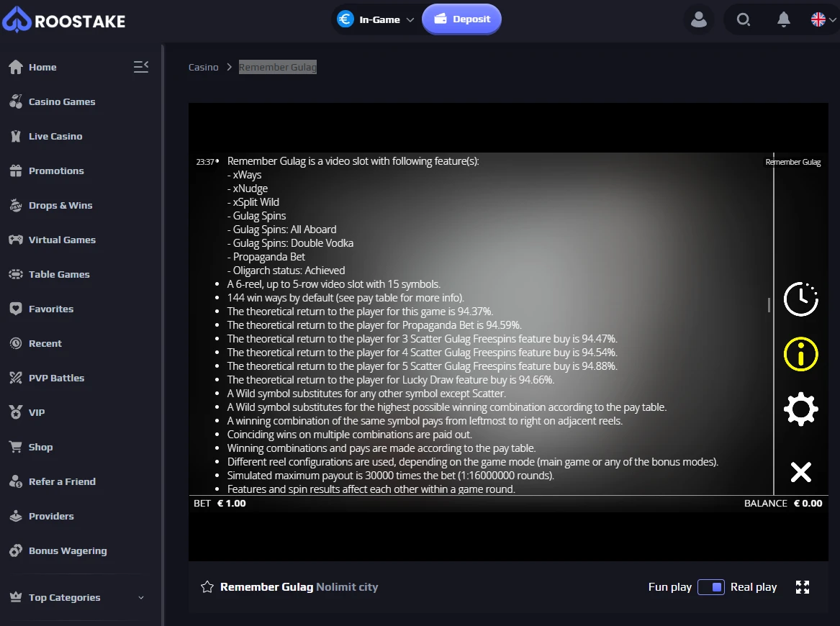This screenshot has width=840, height=626.
Task: Click the Real play label
Action: (753, 587)
